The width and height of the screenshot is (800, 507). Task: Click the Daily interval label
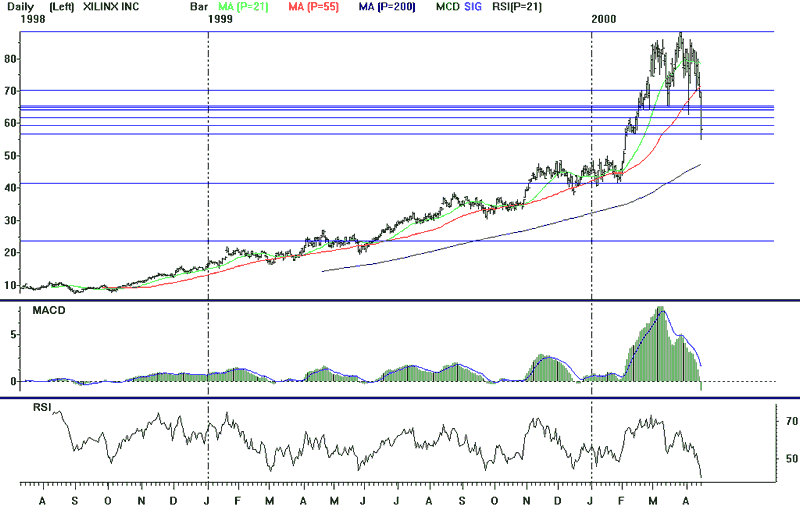tap(21, 7)
